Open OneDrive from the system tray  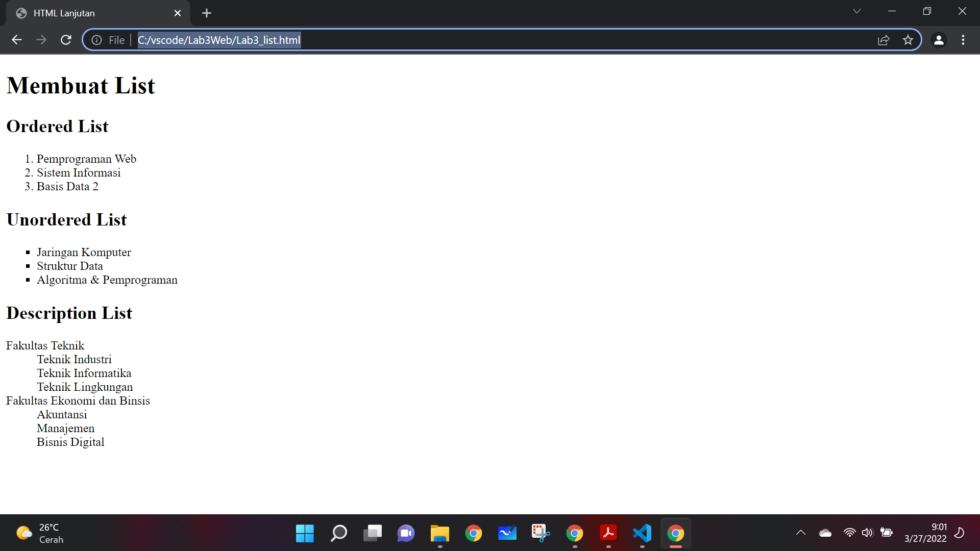[x=825, y=533]
